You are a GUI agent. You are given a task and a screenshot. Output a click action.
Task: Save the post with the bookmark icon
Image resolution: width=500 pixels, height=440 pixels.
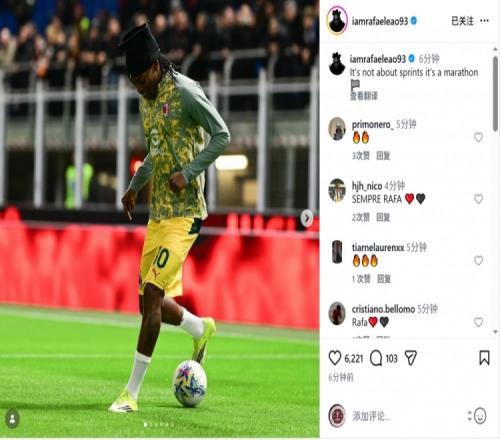tap(484, 358)
